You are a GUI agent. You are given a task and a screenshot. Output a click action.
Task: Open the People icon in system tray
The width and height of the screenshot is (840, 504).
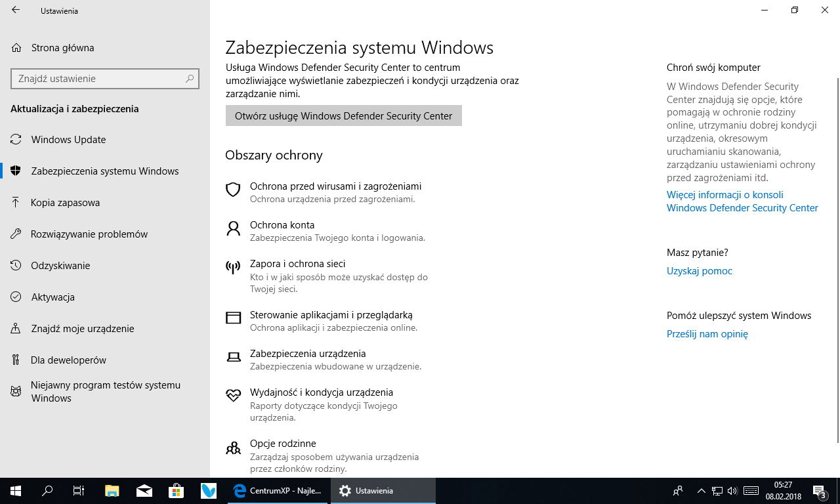point(678,491)
